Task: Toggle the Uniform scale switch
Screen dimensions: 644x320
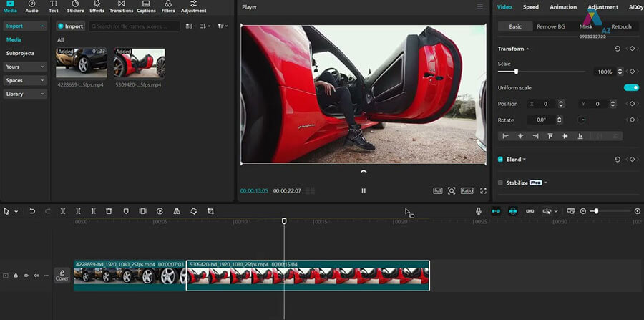Action: [x=631, y=87]
